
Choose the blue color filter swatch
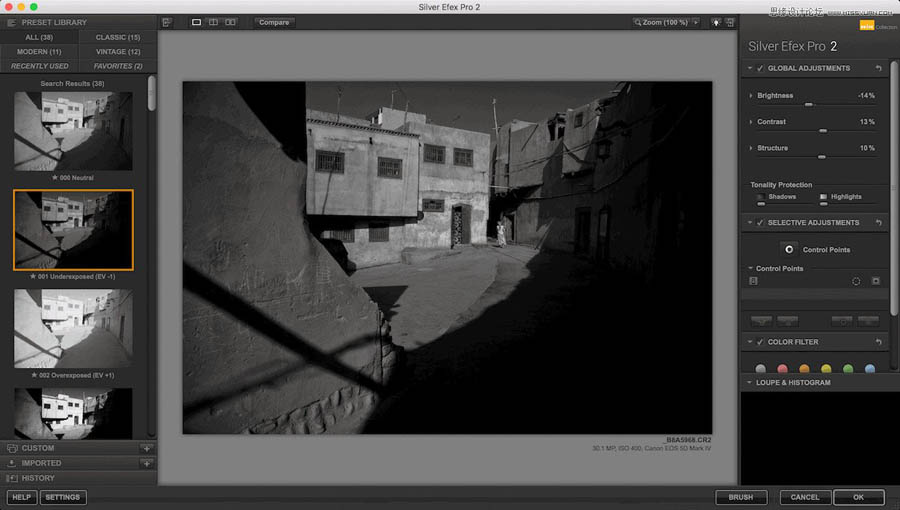[870, 369]
